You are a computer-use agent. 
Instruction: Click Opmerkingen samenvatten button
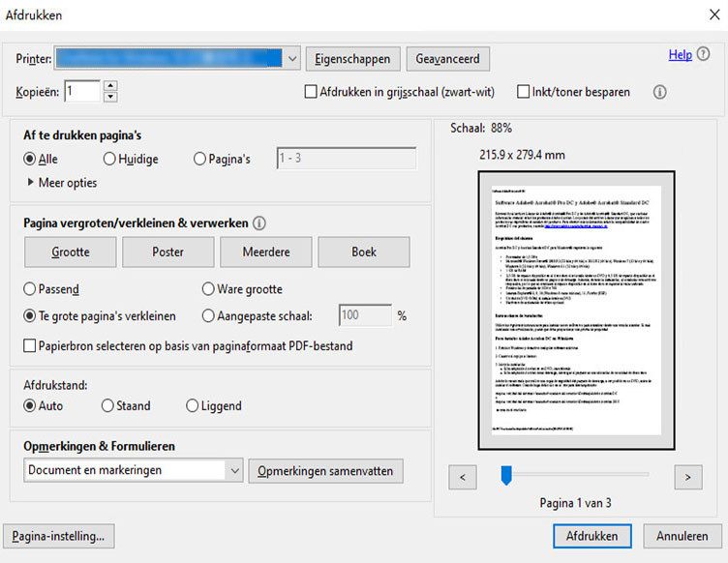pyautogui.click(x=325, y=471)
